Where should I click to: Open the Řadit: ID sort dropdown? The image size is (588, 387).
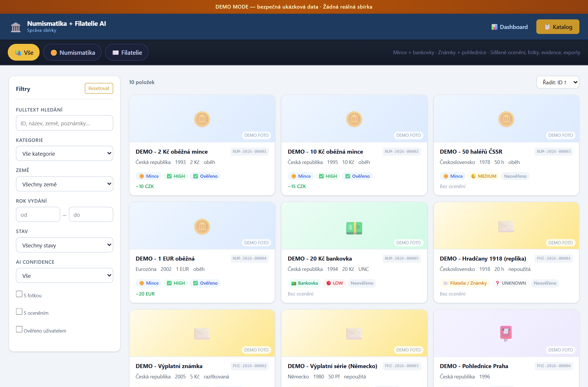(x=558, y=82)
